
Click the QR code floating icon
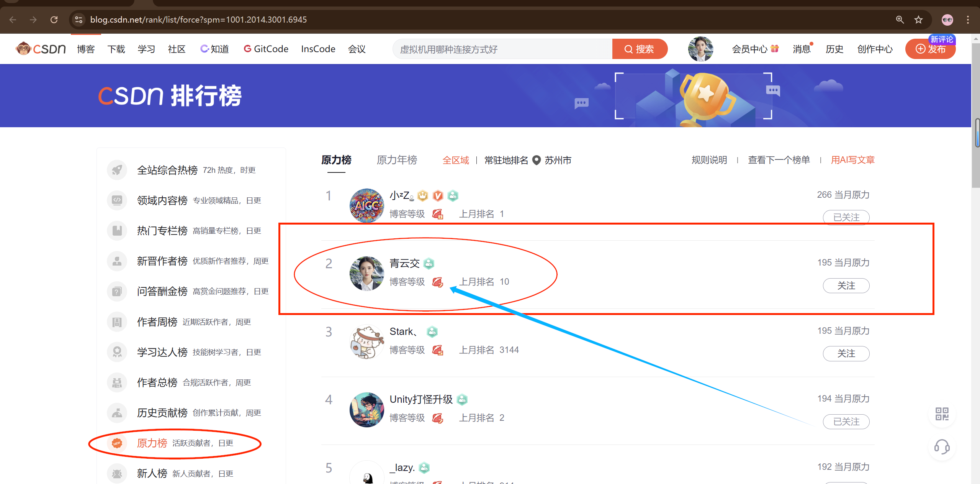942,414
